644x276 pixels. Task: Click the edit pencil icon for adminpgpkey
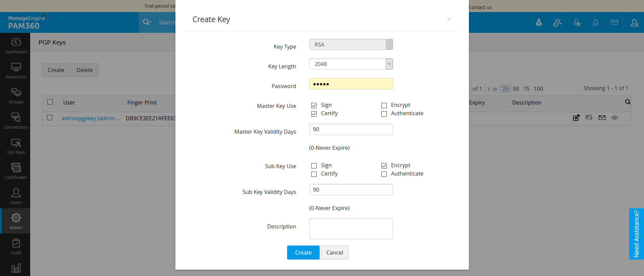pyautogui.click(x=576, y=118)
